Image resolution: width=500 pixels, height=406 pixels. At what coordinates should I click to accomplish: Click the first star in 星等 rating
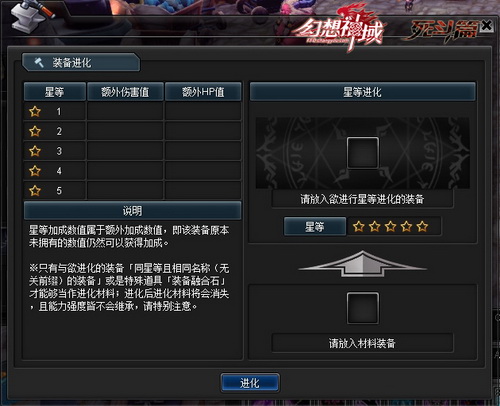[x=359, y=227]
